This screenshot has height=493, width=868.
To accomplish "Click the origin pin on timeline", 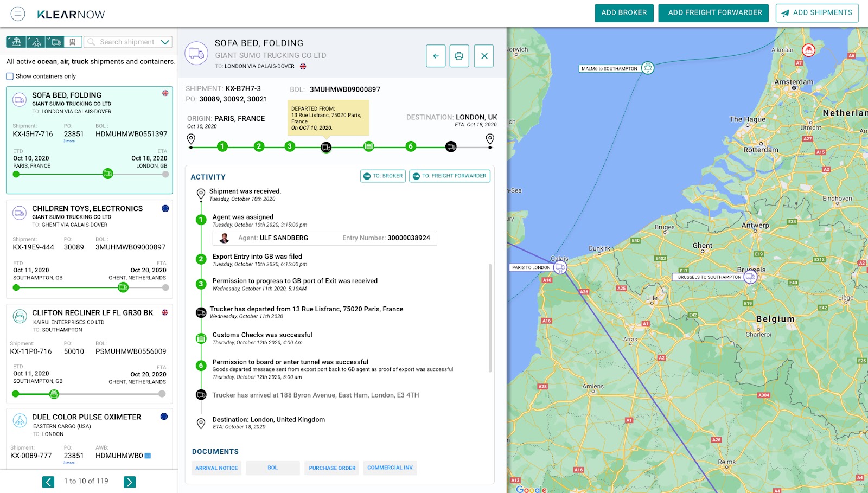I will coord(191,139).
